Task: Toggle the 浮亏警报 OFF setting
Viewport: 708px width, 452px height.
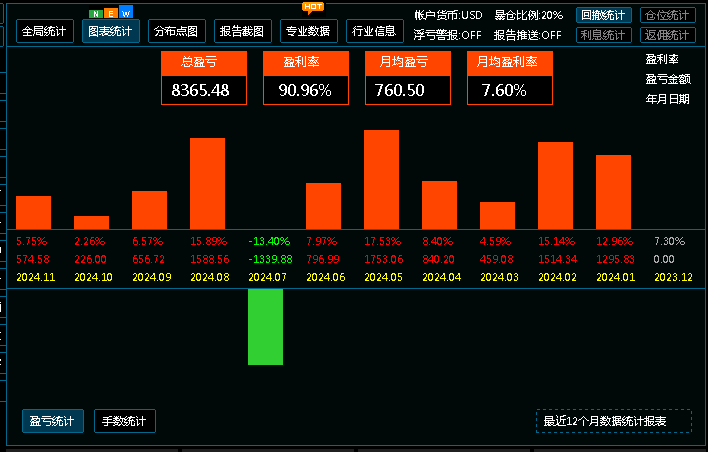Action: coord(447,35)
